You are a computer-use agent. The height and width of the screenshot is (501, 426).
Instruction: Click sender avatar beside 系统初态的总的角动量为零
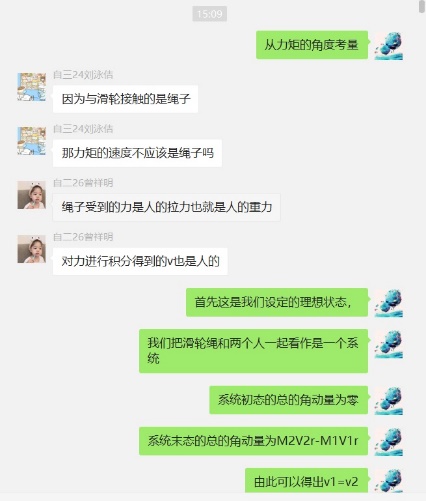point(389,401)
